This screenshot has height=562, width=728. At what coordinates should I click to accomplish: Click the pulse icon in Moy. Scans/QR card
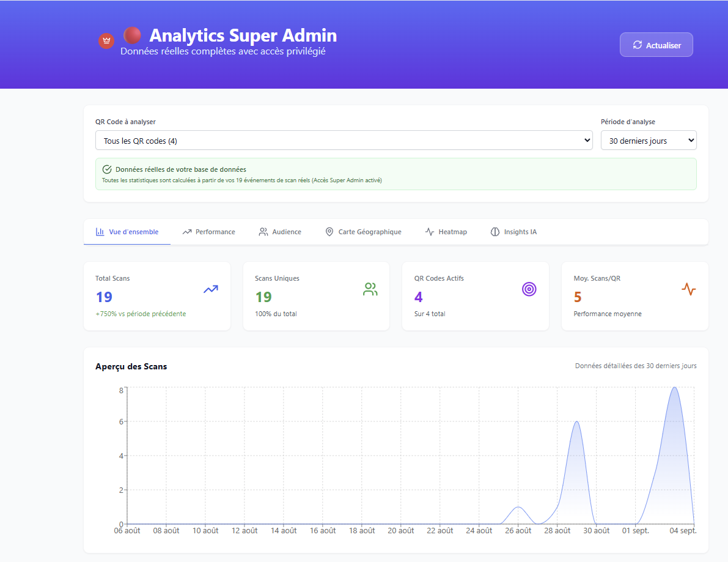coord(688,289)
